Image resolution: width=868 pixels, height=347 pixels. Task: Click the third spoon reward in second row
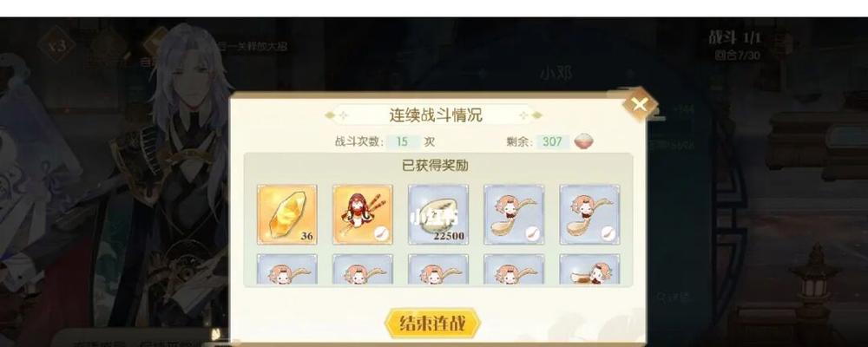[437, 270]
